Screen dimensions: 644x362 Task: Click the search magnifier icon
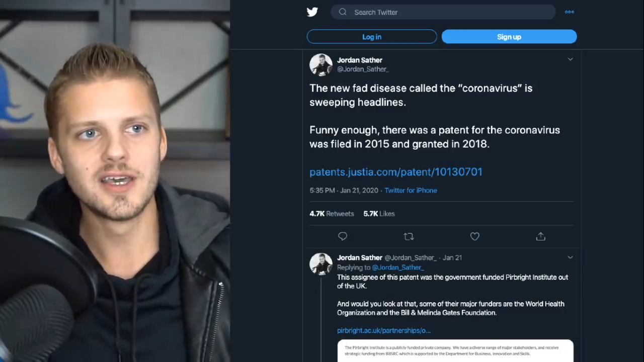pos(343,12)
